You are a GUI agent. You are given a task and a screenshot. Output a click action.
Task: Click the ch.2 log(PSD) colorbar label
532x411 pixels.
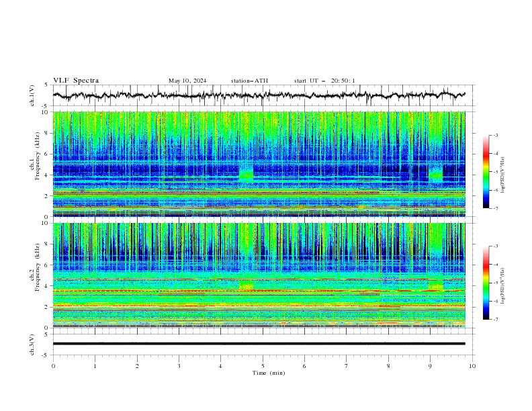[503, 285]
